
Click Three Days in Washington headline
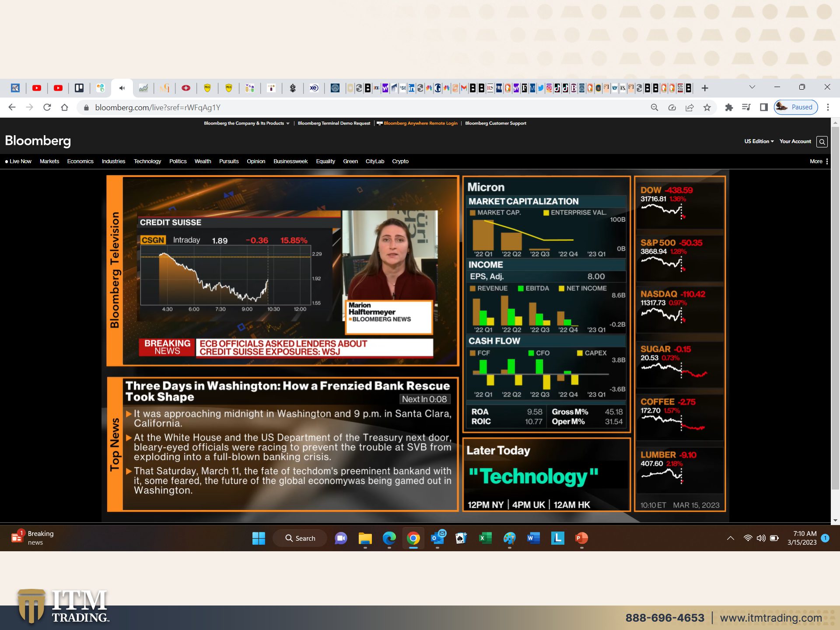287,391
